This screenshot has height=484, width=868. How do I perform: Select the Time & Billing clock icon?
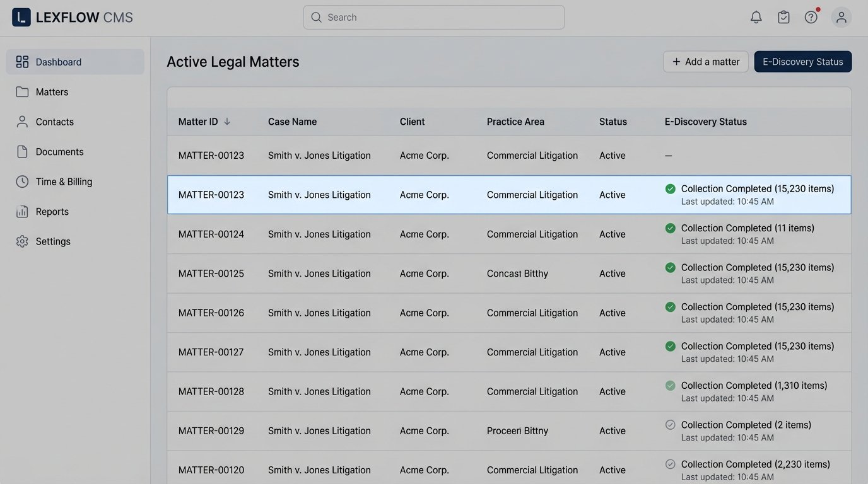pos(21,181)
